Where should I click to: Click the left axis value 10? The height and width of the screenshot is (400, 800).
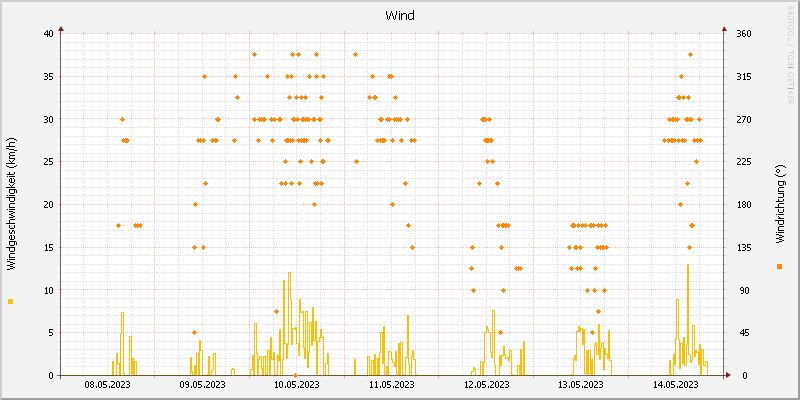[x=48, y=290]
